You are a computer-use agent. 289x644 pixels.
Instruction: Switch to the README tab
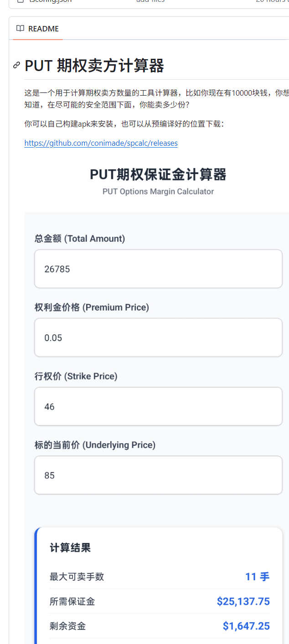tap(43, 28)
